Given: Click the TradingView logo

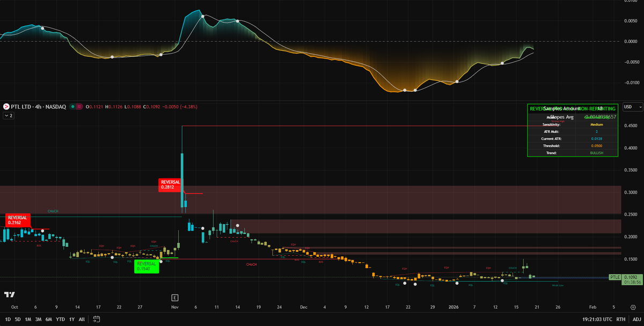Looking at the screenshot, I should click(x=9, y=295).
